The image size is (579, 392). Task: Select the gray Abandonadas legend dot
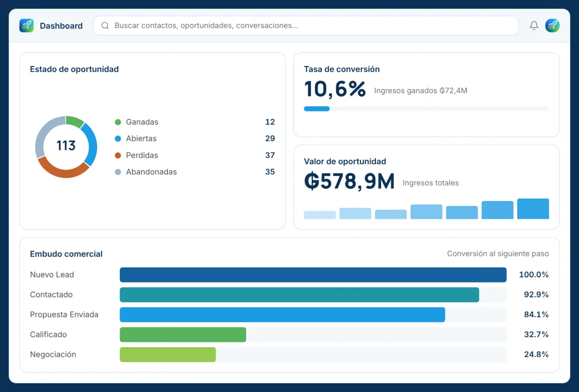pos(118,172)
